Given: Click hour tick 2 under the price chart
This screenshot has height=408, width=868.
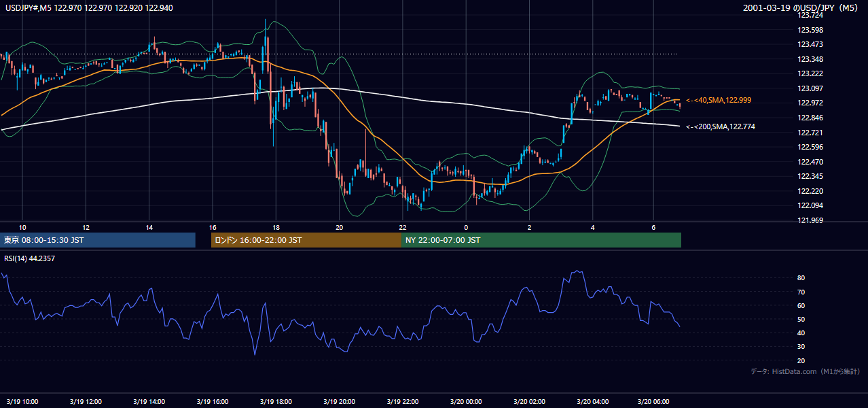Looking at the screenshot, I should (x=529, y=227).
